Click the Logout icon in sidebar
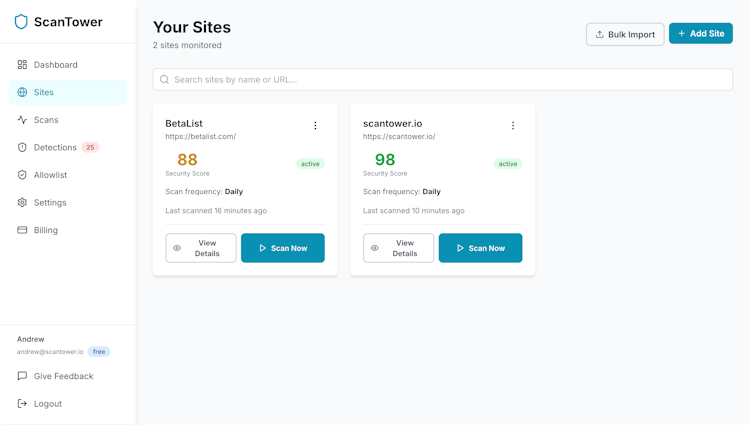The height and width of the screenshot is (425, 750). click(x=22, y=404)
